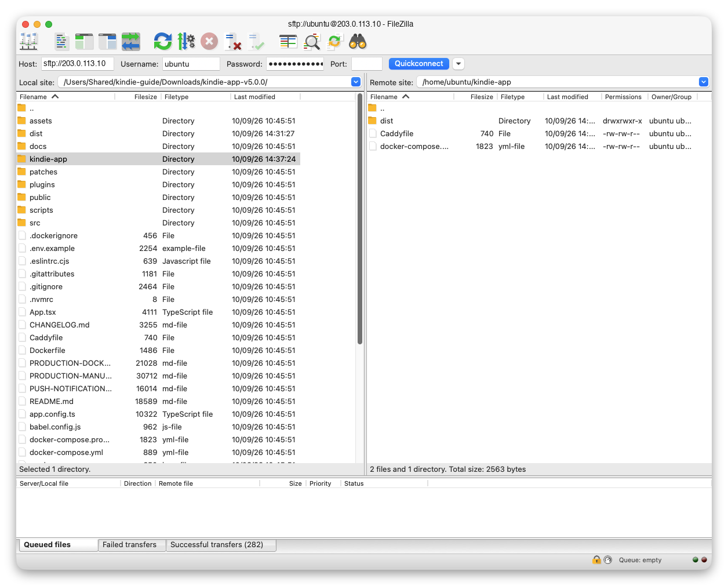The height and width of the screenshot is (586, 728).
Task: Select docker-compose file in remote pane
Action: 531,146
